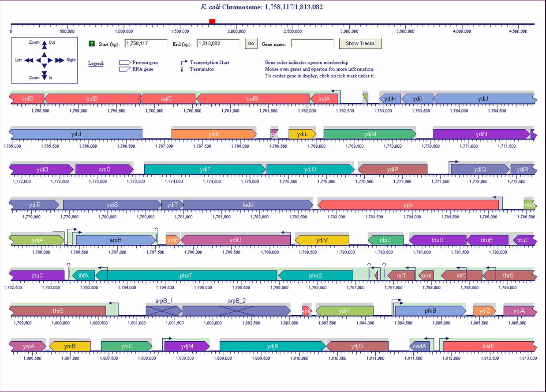Click the Zoom Out double arrow
Screen dimensions: 546x392
tap(44, 44)
